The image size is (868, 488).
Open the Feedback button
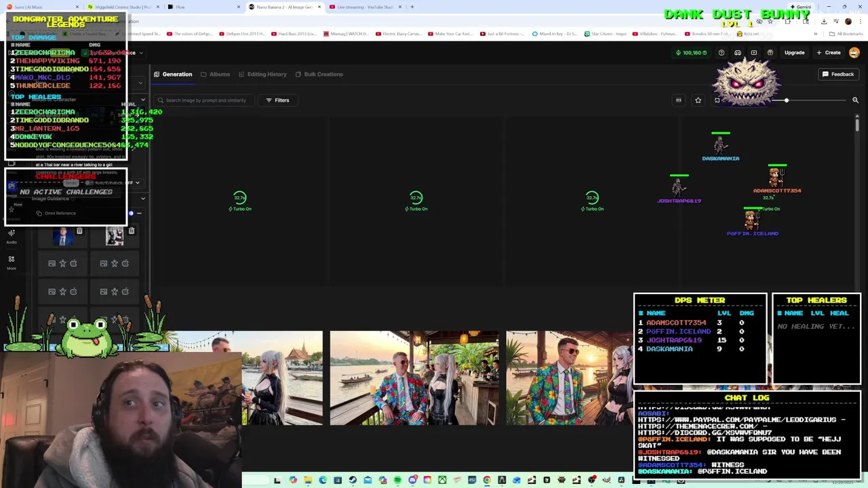838,74
